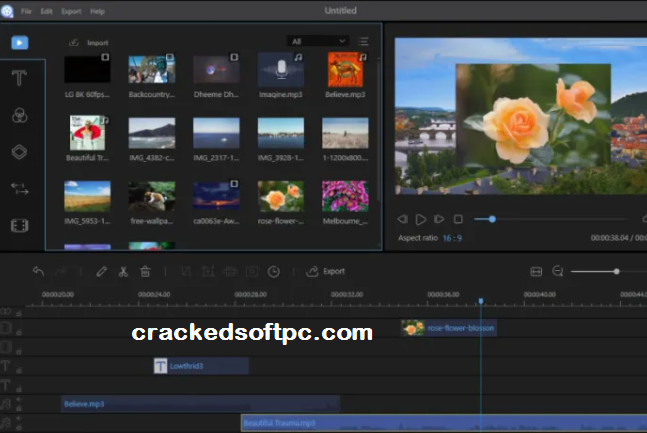
Task: Click the Undo arrow in the toolbar
Action: tap(38, 271)
